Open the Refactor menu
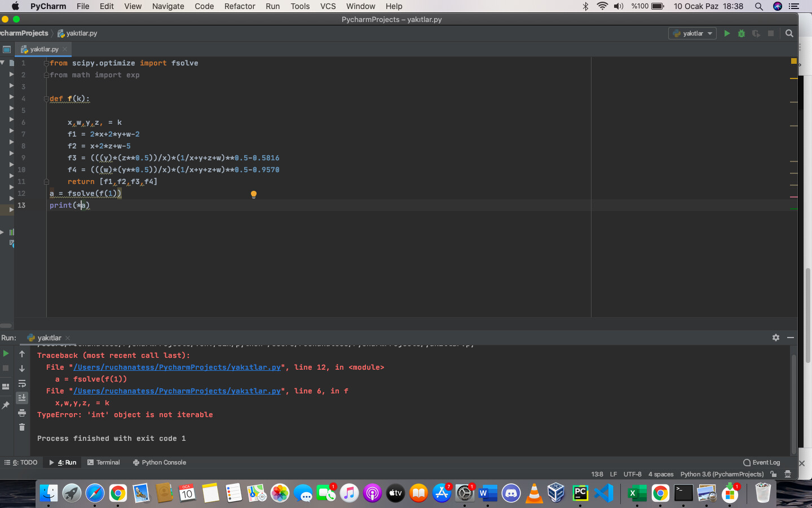 pos(240,6)
